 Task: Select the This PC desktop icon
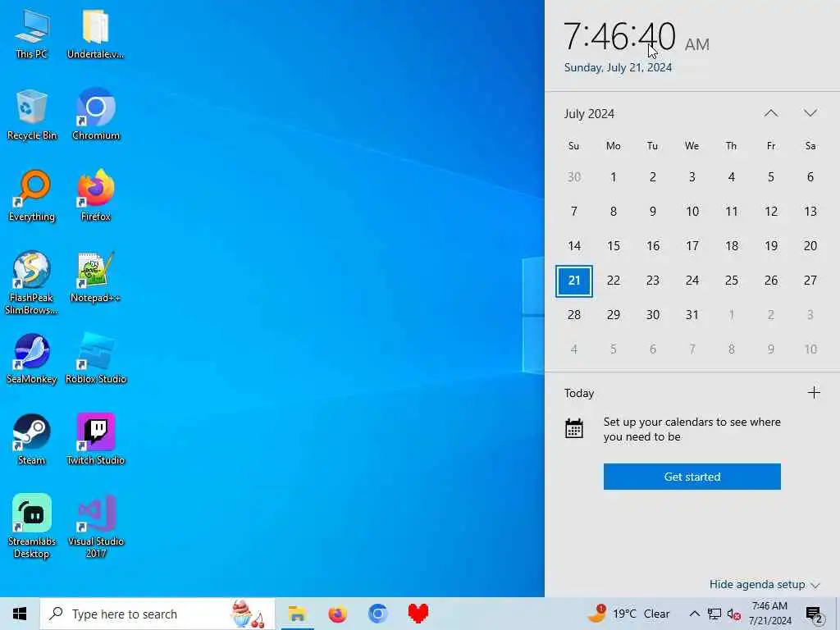[32, 34]
